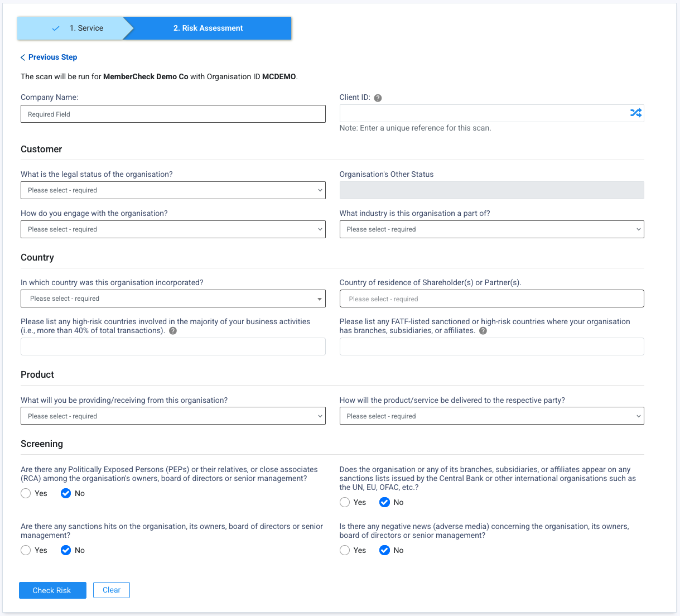The image size is (680, 616).
Task: Open Country of residence of Shareholder(s) selector
Action: [x=491, y=299]
